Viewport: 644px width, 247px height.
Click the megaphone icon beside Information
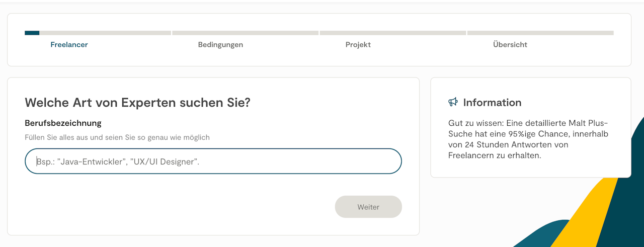coord(453,102)
